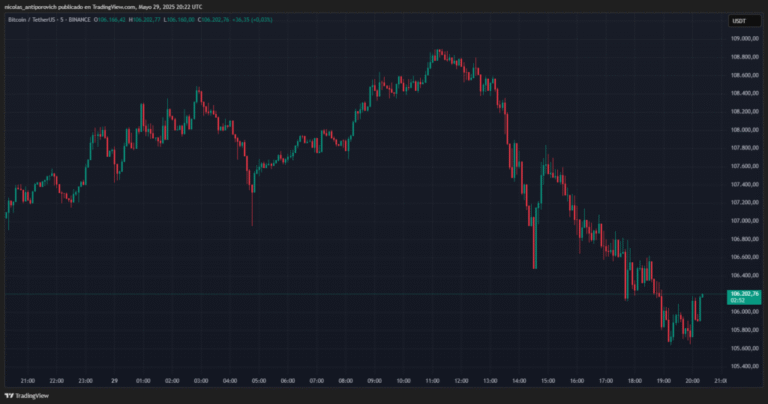Click the 14:00 time axis label
This screenshot has height=404, width=768.
point(519,381)
